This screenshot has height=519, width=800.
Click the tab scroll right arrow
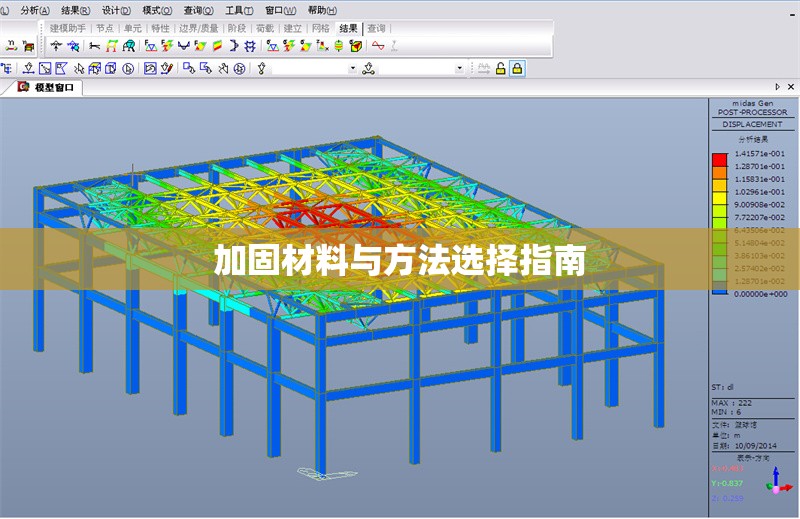pyautogui.click(x=778, y=88)
